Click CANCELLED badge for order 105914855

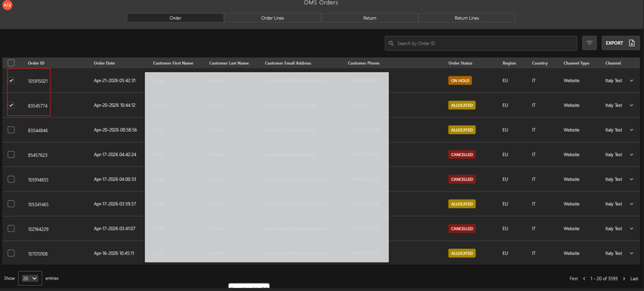462,179
